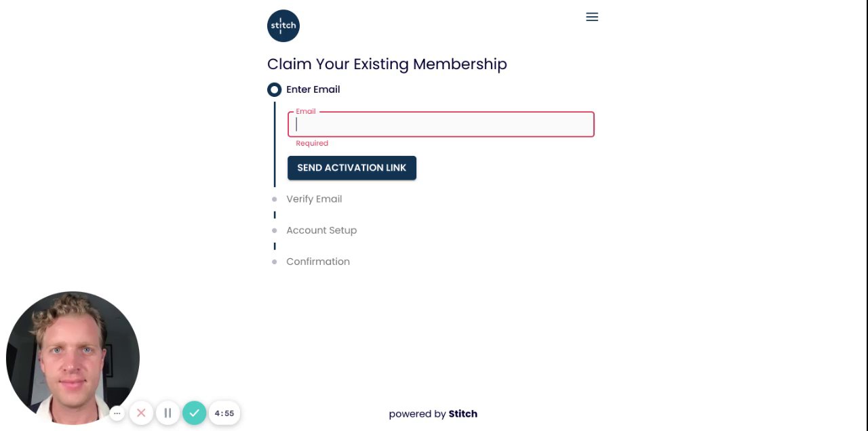Screen dimensions: 868x431
Task: Click the Claim Your Existing Membership heading
Action: 387,64
